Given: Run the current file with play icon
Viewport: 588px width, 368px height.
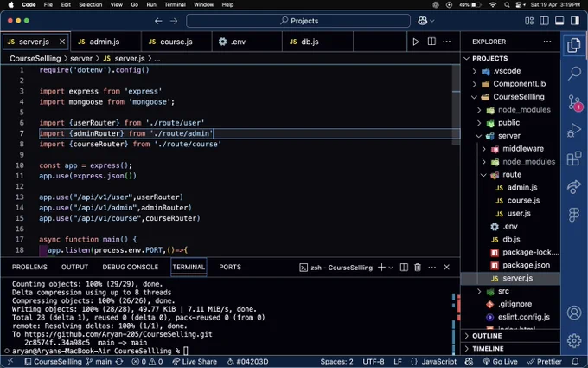Looking at the screenshot, I should tap(416, 42).
